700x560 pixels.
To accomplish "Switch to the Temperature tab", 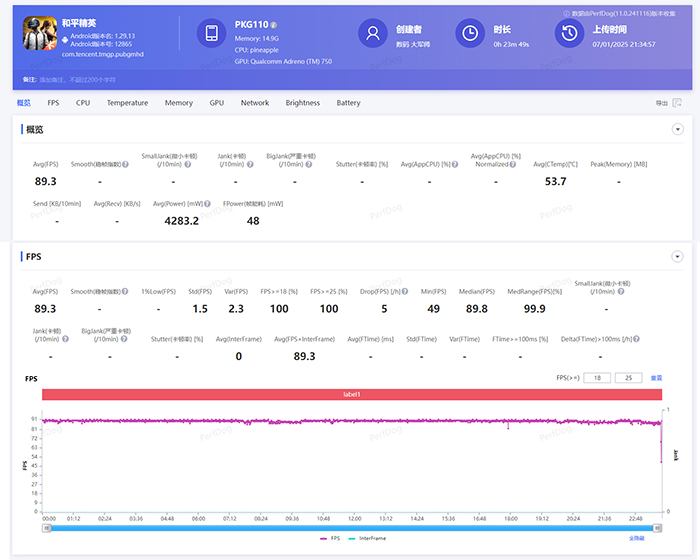I will [127, 103].
